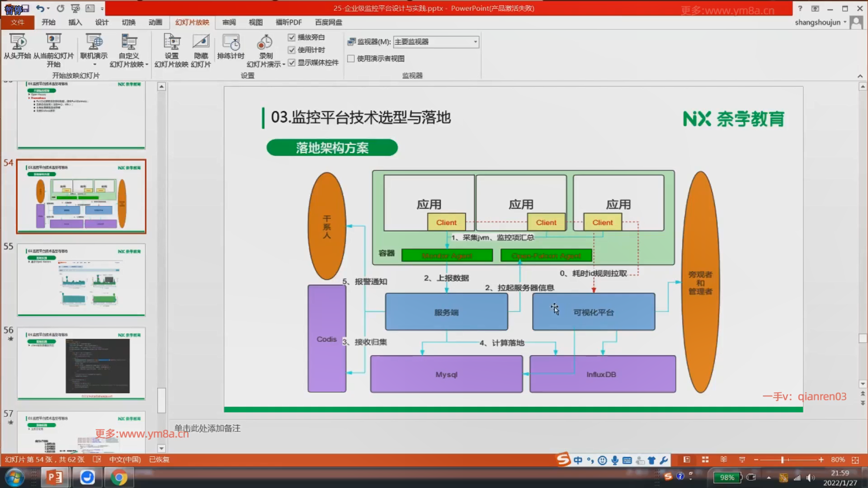This screenshot has height=488, width=868.
Task: Enable 使用演示者视图 checkbox
Action: click(x=351, y=58)
